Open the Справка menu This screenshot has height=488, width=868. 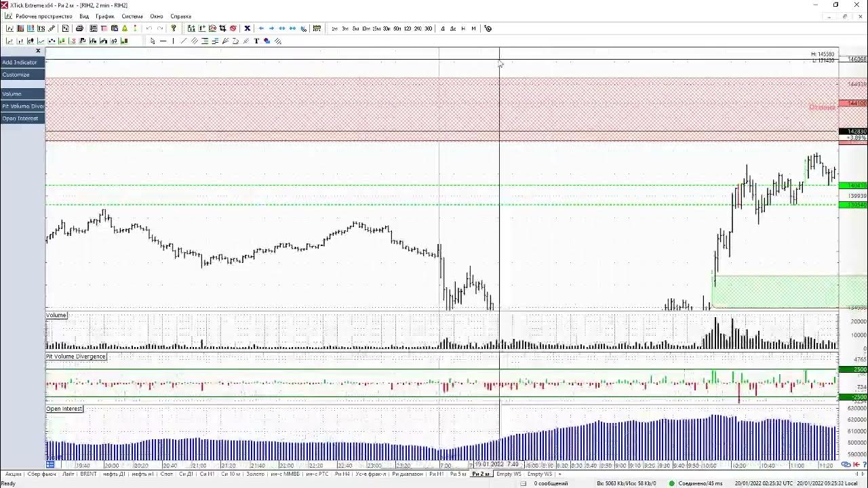click(181, 16)
